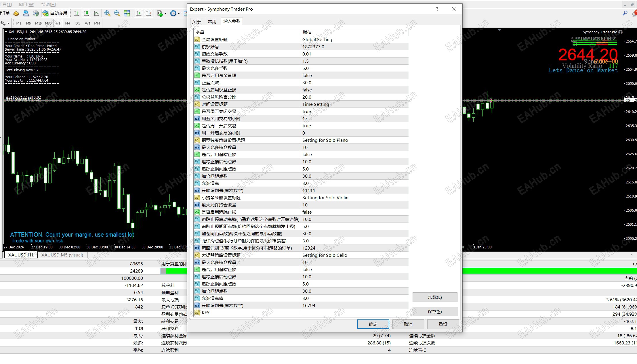637x364 pixels.
Task: Click the triangle before XAUUSD,H1 chart title
Action: click(x=6, y=32)
